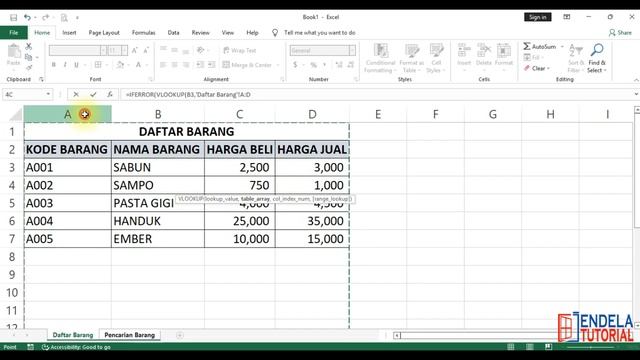Toggle Italic formatting button
The height and width of the screenshot is (360, 640).
[x=65, y=65]
